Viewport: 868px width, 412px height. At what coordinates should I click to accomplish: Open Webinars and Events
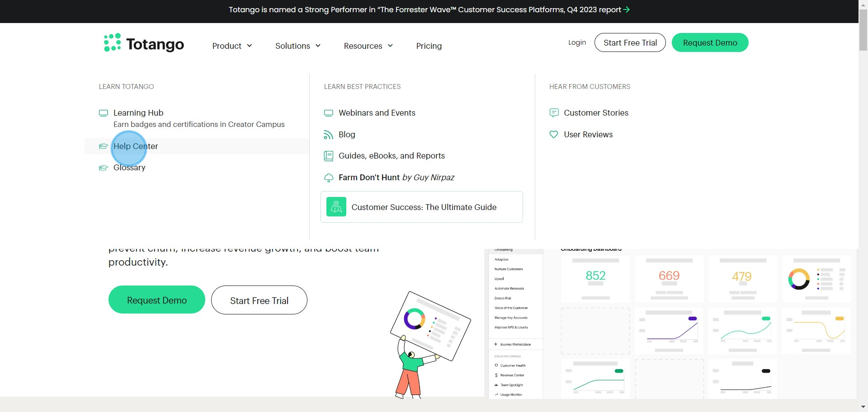tap(377, 113)
